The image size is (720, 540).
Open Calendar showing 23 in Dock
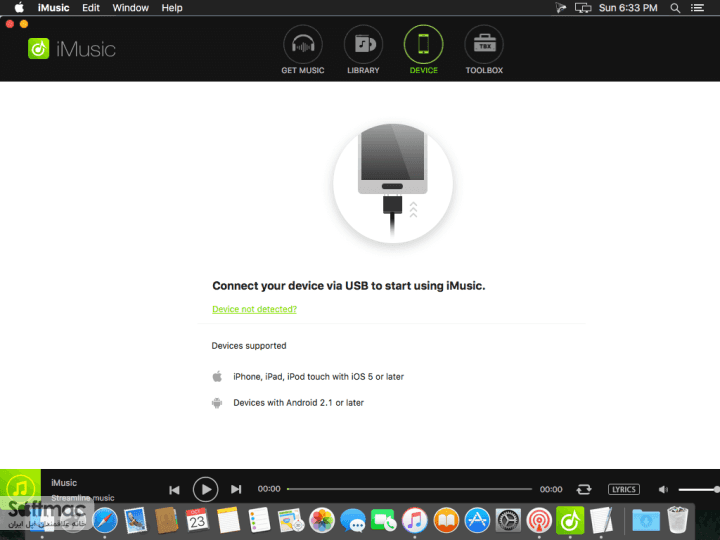point(197,520)
